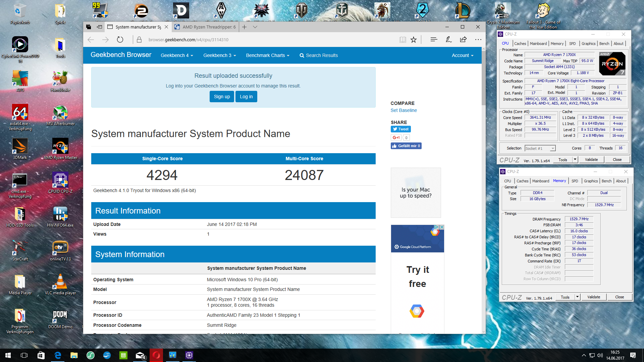
Task: Click the Edge reading view book icon
Action: (x=402, y=40)
